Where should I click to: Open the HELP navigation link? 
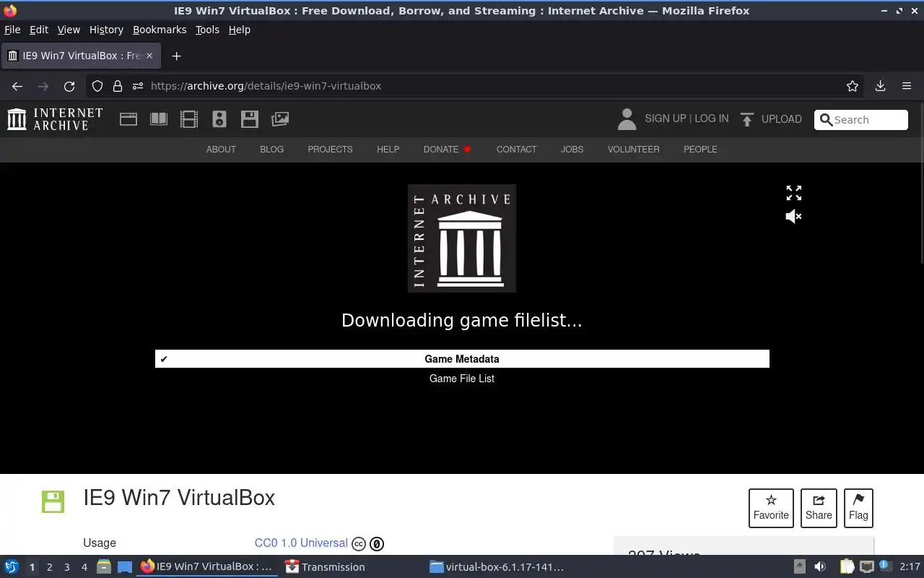(388, 150)
